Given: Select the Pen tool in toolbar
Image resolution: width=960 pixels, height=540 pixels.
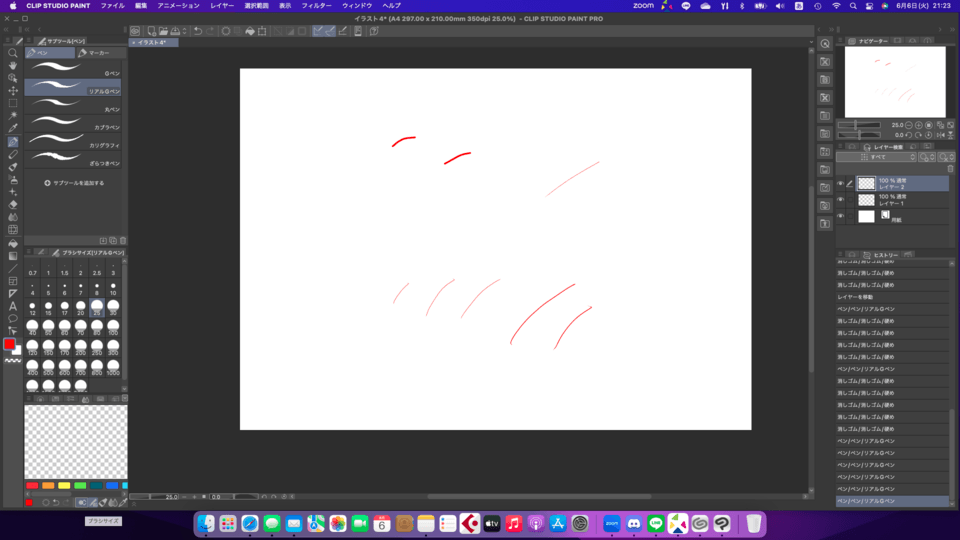Looking at the screenshot, I should pos(12,141).
